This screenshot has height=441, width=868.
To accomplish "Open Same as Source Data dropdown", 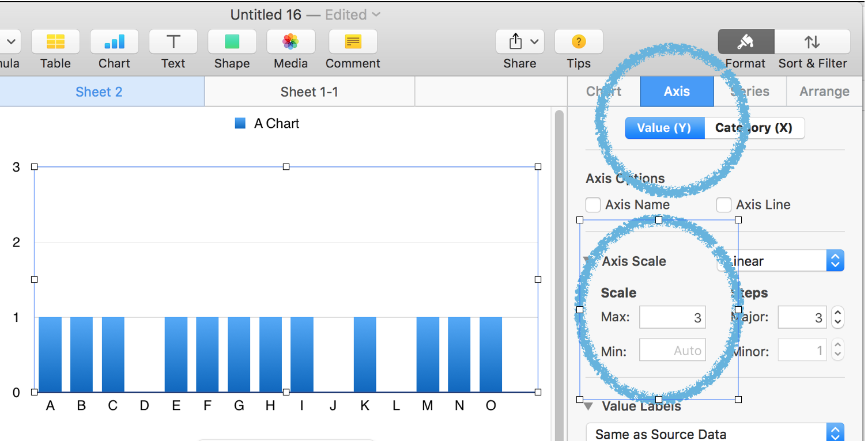I will pos(715,434).
